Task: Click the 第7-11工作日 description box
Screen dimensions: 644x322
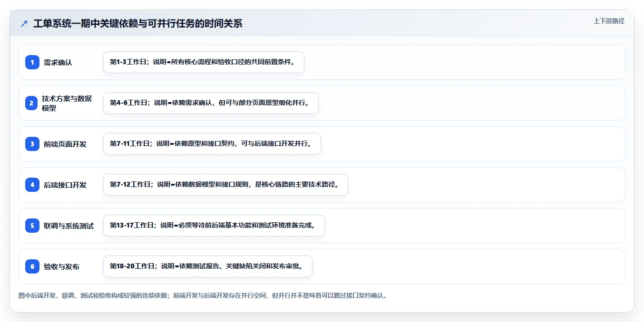Action: tap(212, 144)
